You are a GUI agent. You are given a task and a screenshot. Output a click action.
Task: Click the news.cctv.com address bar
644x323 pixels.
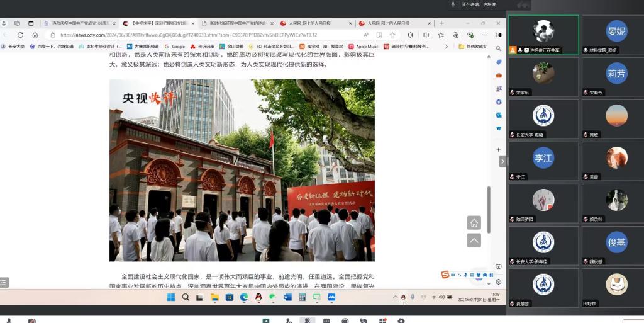(x=189, y=35)
